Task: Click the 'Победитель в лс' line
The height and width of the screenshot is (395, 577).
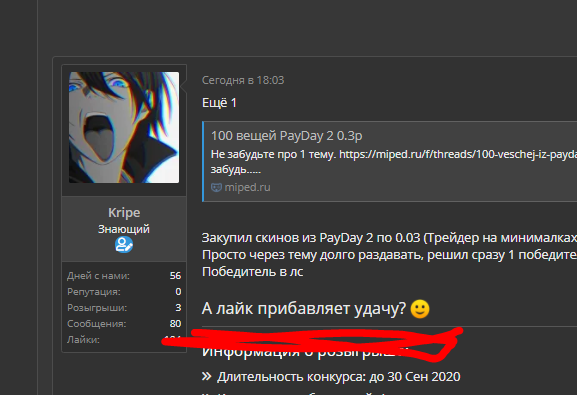Action: (252, 272)
